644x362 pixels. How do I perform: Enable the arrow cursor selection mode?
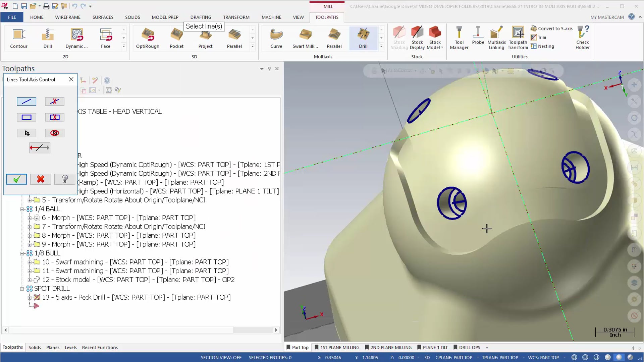[25, 133]
